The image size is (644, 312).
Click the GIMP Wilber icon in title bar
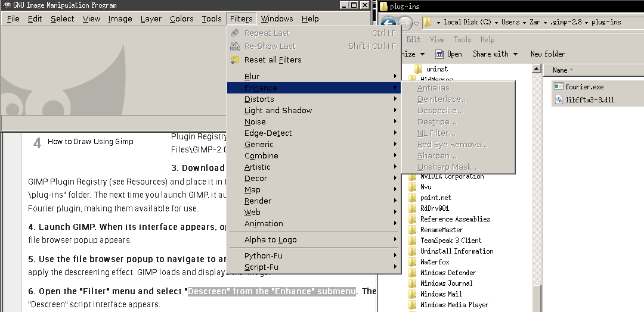(x=7, y=5)
